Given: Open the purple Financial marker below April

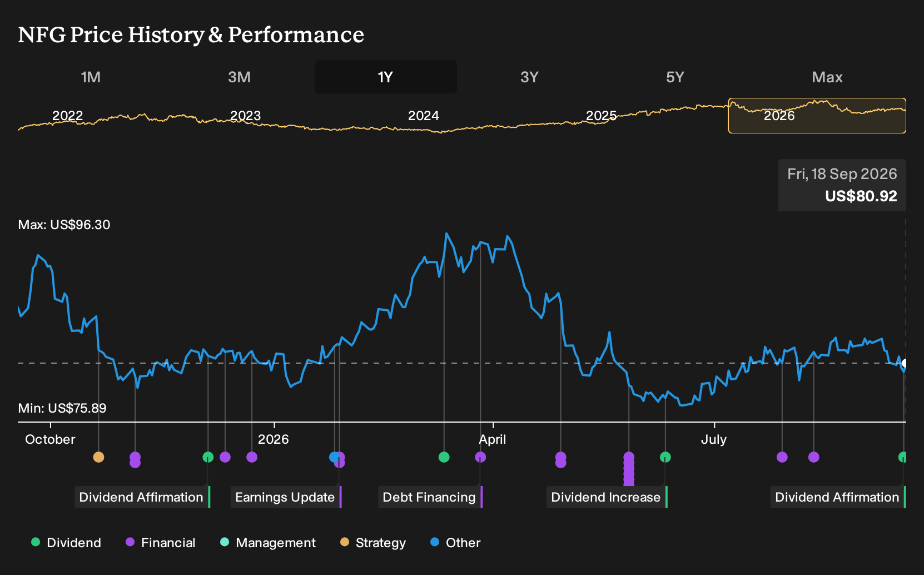Looking at the screenshot, I should 480,457.
